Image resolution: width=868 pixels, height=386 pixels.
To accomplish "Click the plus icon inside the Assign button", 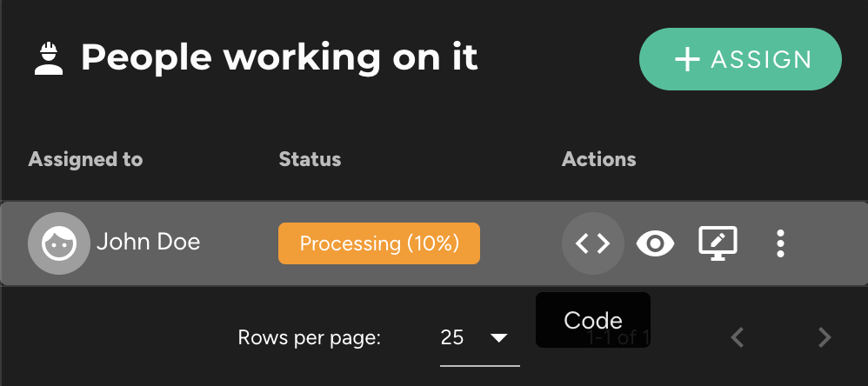I will 687,59.
